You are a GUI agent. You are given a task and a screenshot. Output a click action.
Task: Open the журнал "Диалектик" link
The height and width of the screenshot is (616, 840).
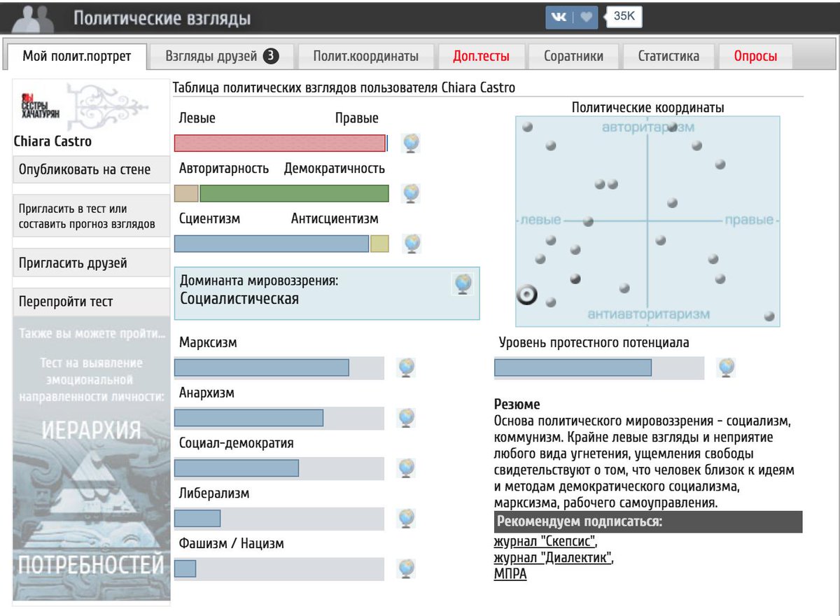click(x=554, y=558)
